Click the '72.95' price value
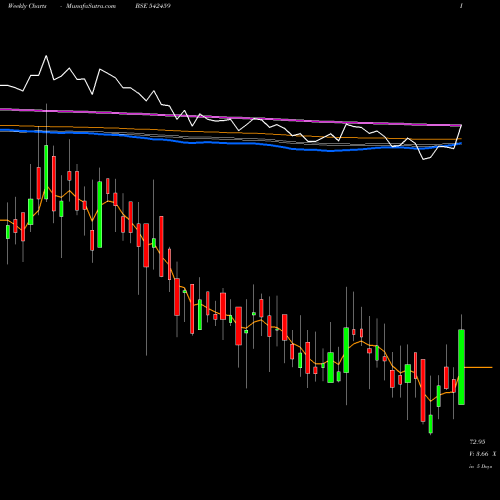The image size is (500, 500). pyautogui.click(x=477, y=442)
